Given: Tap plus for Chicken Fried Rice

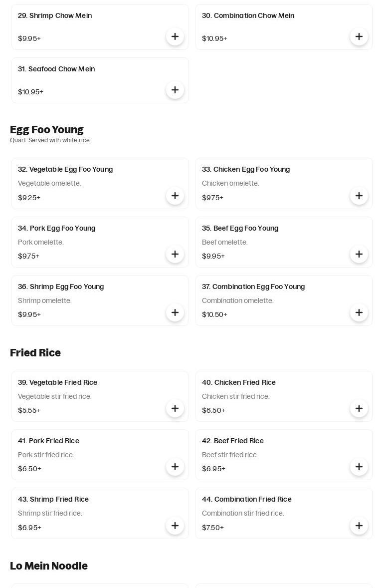Looking at the screenshot, I should click(x=359, y=408).
